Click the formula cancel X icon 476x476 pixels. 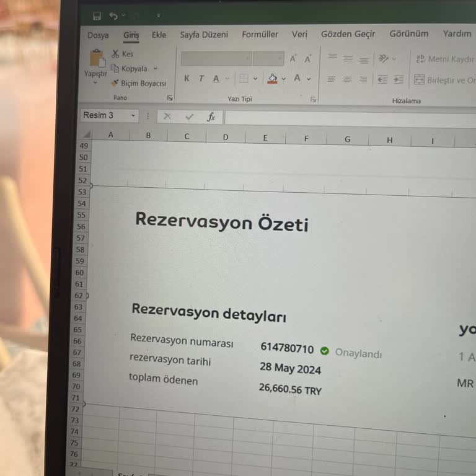point(167,116)
